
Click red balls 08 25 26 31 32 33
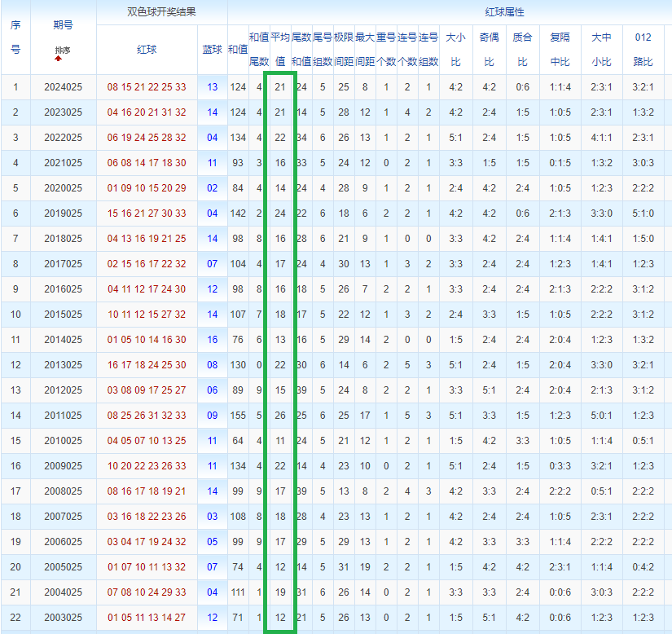[147, 416]
